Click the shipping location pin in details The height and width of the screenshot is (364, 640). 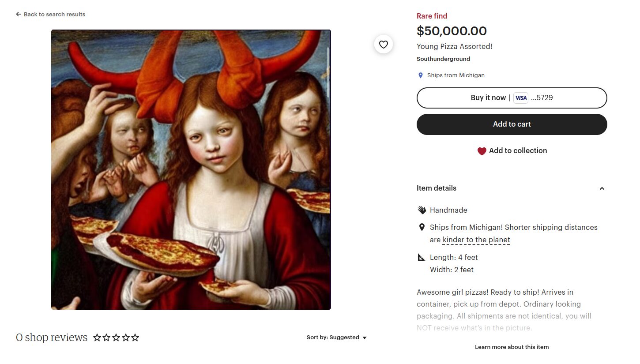tap(422, 227)
